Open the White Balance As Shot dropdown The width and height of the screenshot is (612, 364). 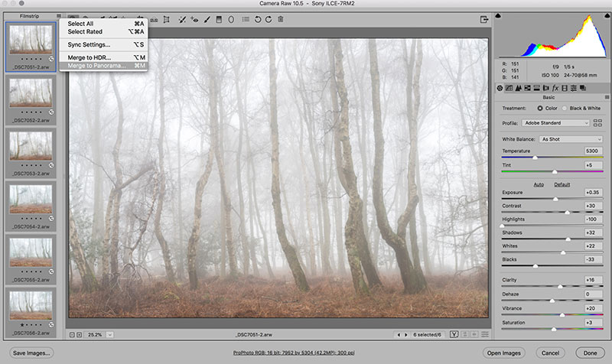(x=571, y=139)
